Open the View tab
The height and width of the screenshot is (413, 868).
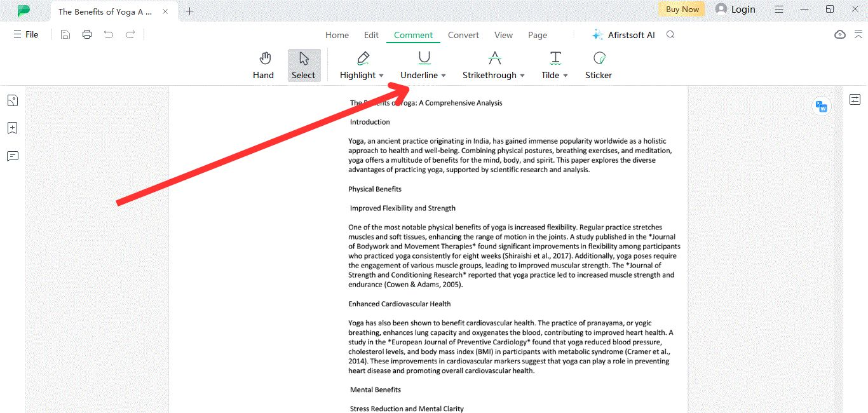coord(503,35)
